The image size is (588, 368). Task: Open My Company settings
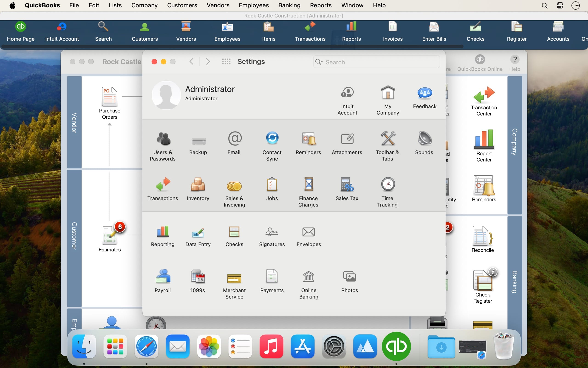[388, 100]
